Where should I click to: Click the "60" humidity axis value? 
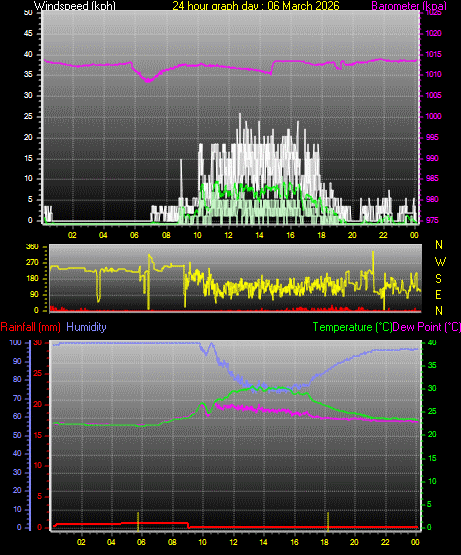tap(17, 417)
